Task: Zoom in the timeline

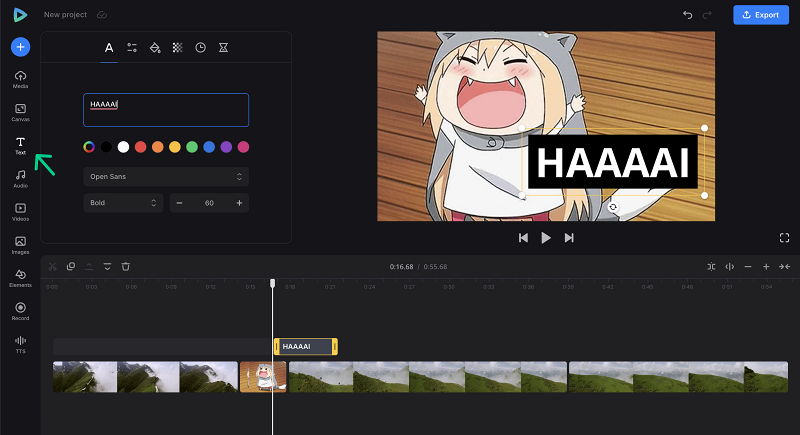Action: pyautogui.click(x=766, y=267)
